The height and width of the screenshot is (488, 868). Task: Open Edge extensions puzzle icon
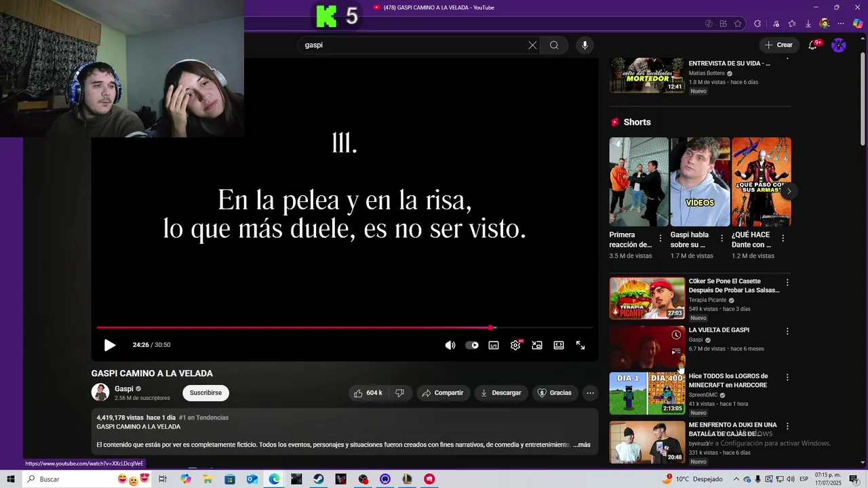(757, 24)
